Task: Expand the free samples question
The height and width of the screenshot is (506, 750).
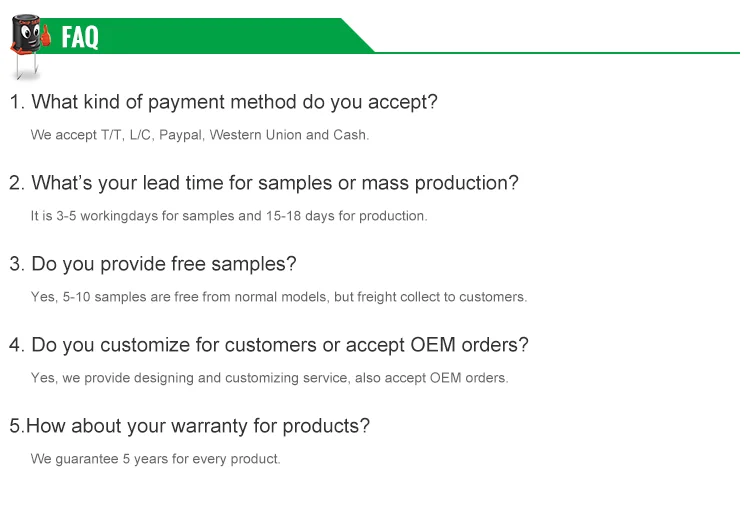Action: pyautogui.click(x=153, y=264)
